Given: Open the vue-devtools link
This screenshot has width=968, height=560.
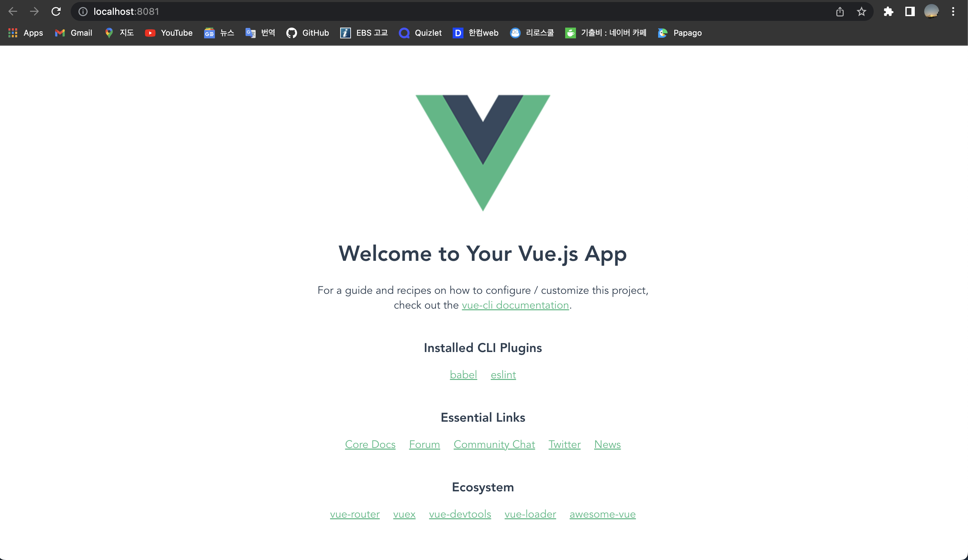Looking at the screenshot, I should pos(460,514).
